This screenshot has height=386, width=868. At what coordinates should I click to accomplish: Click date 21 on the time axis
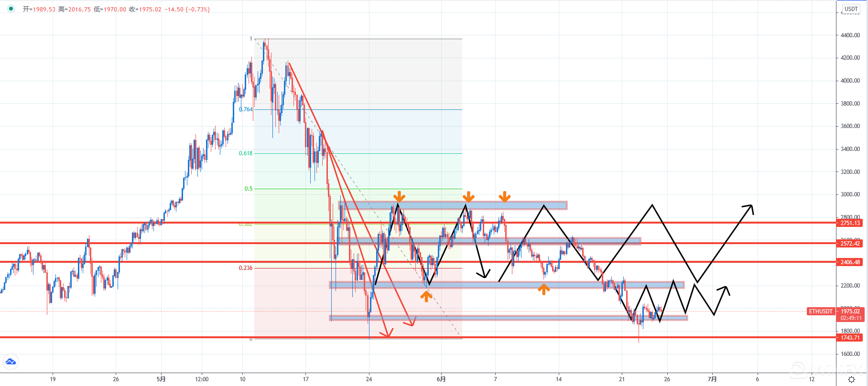click(x=621, y=379)
